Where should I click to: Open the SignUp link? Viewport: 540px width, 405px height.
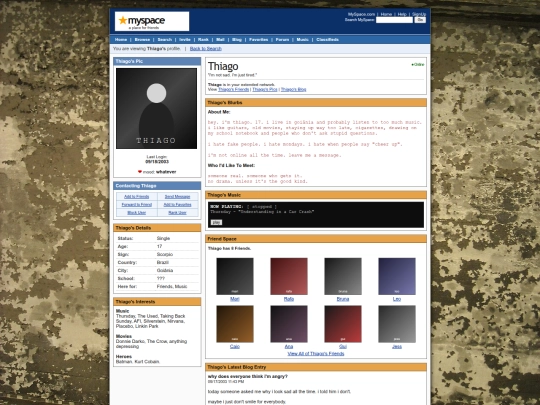pyautogui.click(x=419, y=14)
